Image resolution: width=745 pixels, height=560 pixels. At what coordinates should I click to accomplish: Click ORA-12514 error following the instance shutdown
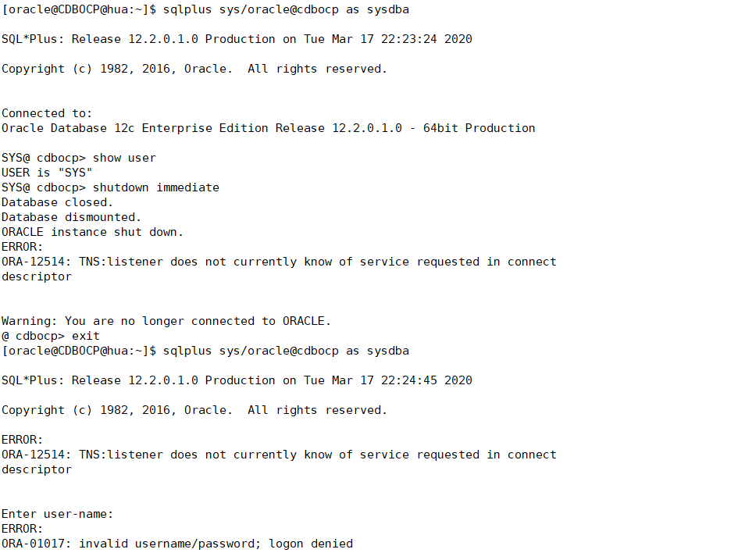pos(279,262)
